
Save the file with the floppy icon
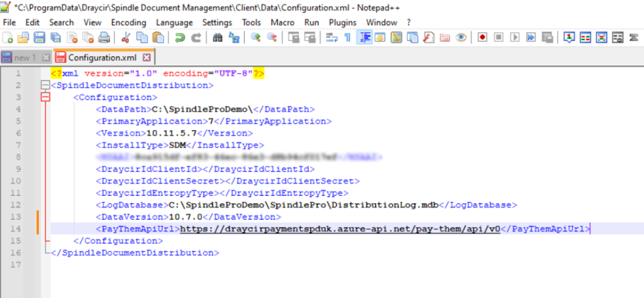click(x=39, y=37)
